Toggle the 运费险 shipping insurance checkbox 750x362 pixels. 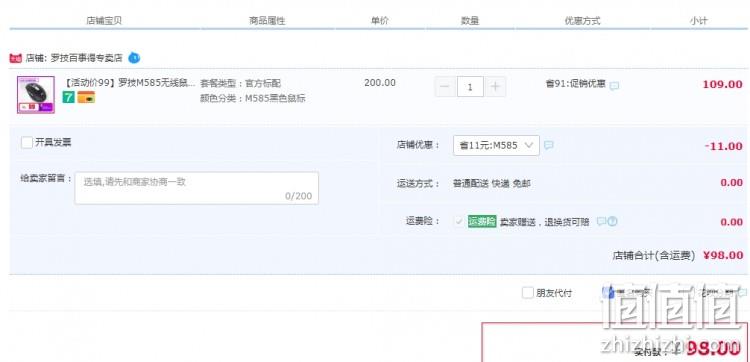point(459,221)
